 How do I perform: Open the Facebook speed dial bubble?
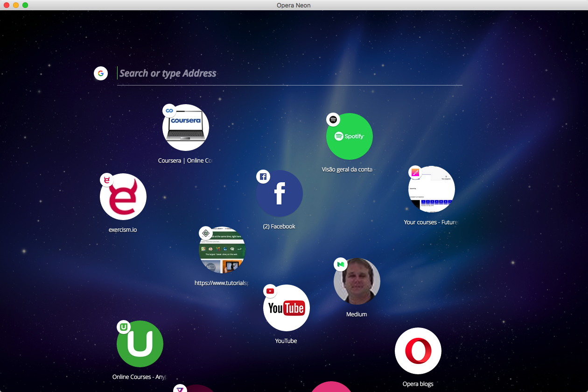pyautogui.click(x=280, y=193)
